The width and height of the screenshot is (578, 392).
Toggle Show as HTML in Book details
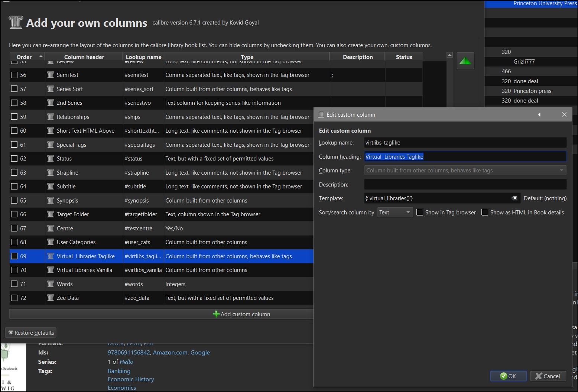(x=485, y=213)
